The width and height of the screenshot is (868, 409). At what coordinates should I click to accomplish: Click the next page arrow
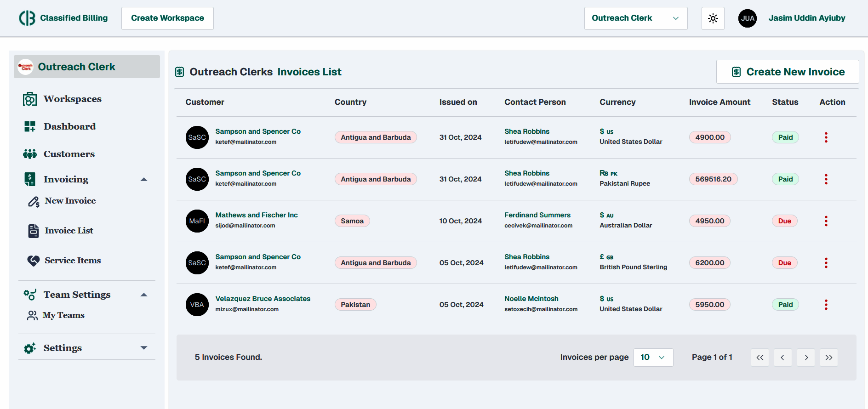click(x=805, y=358)
